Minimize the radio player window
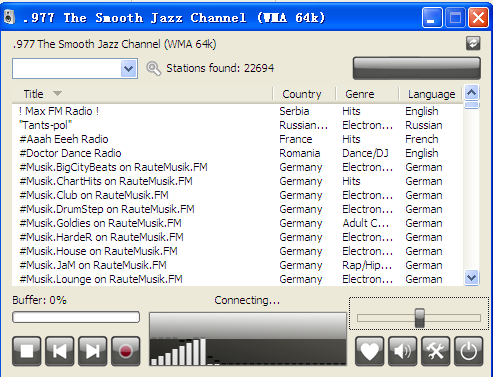The height and width of the screenshot is (377, 493). pos(432,17)
